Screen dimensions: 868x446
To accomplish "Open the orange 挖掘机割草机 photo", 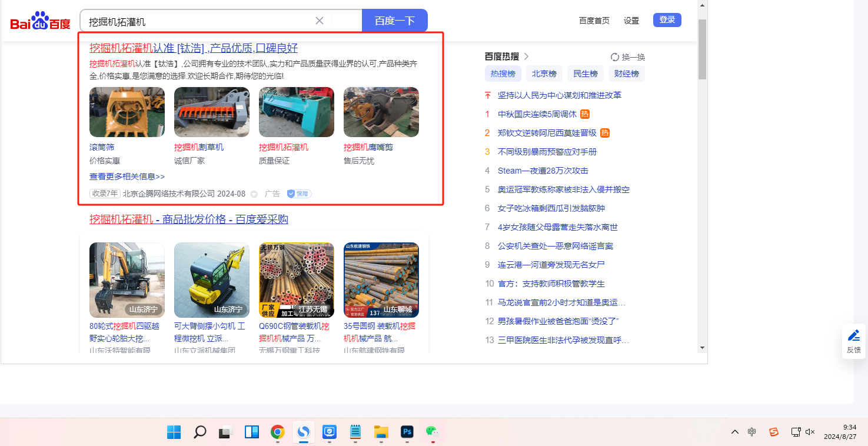I will (212, 112).
